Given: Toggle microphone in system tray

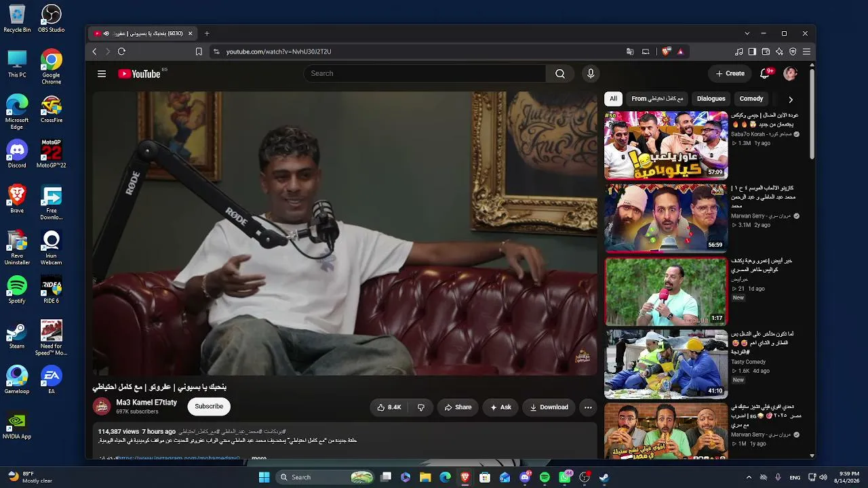Looking at the screenshot, I should pyautogui.click(x=778, y=477).
